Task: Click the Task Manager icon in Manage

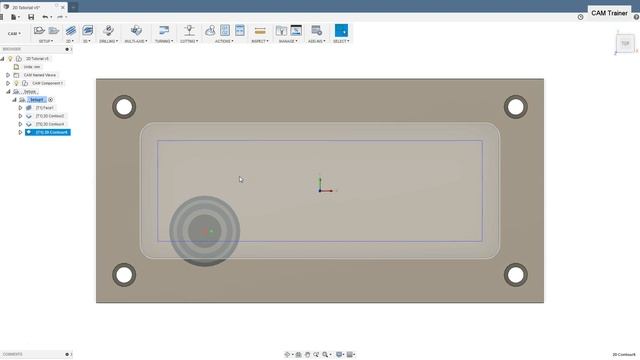Action: click(296, 31)
